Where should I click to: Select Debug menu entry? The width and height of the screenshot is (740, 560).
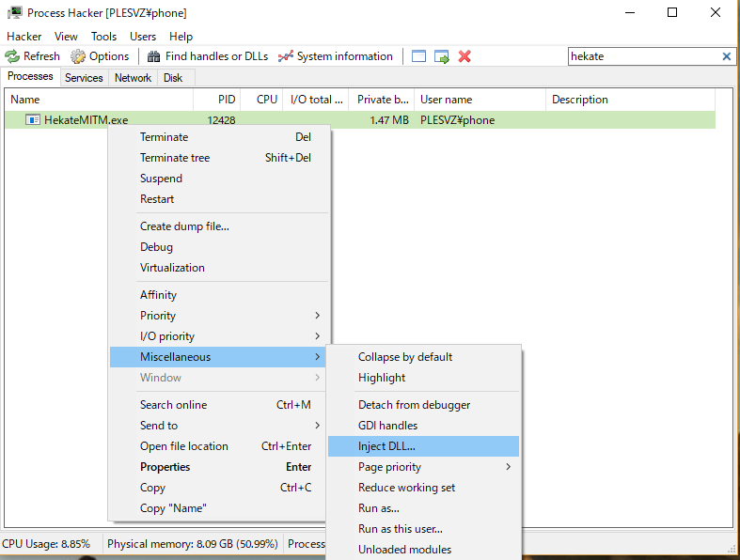pyautogui.click(x=219, y=247)
